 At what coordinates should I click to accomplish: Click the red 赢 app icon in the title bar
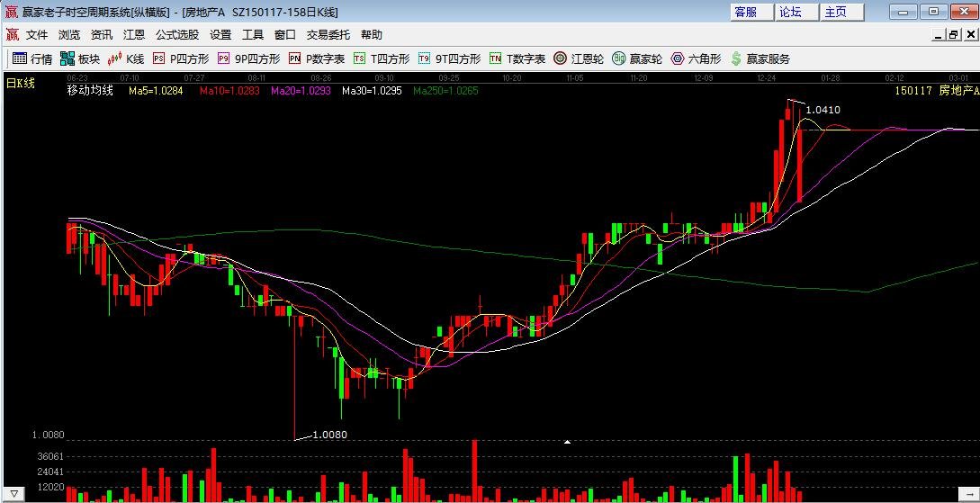(x=12, y=11)
